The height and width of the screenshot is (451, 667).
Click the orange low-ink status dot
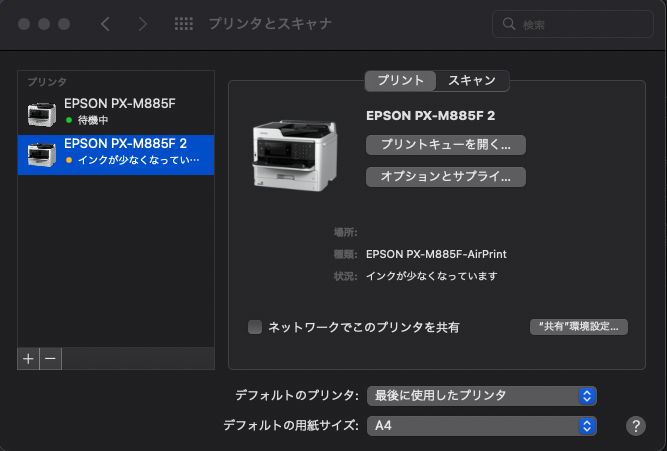click(69, 160)
